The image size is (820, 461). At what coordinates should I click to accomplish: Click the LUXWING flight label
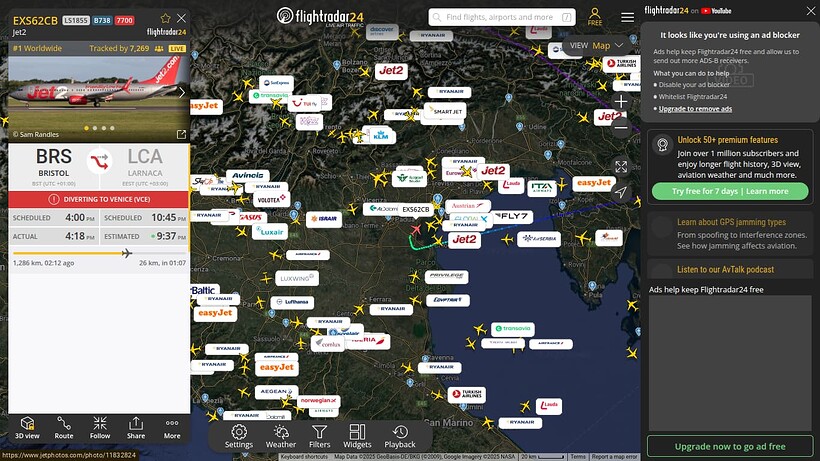click(x=297, y=279)
